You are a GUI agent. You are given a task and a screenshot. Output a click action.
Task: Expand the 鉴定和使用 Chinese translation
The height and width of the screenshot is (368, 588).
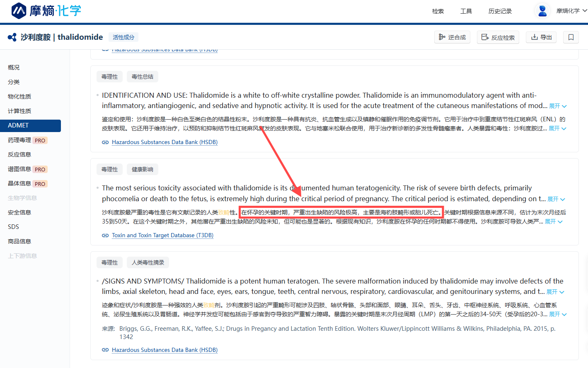point(557,129)
